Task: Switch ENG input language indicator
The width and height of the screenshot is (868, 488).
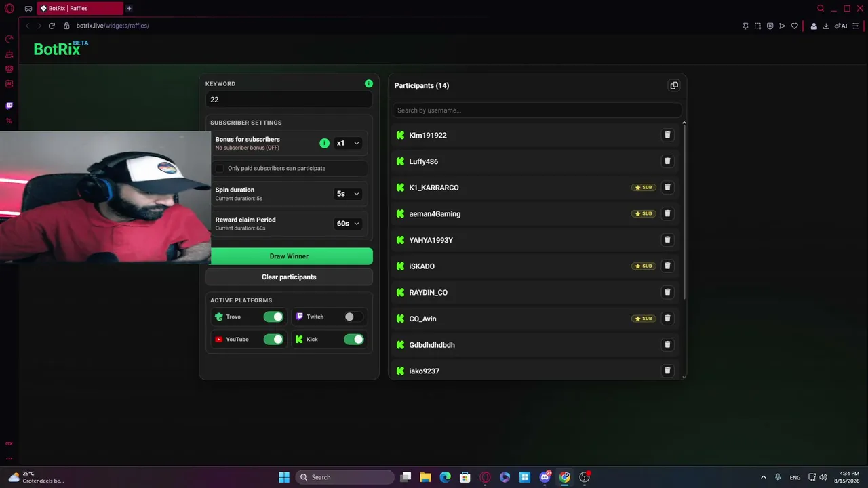Action: click(795, 477)
